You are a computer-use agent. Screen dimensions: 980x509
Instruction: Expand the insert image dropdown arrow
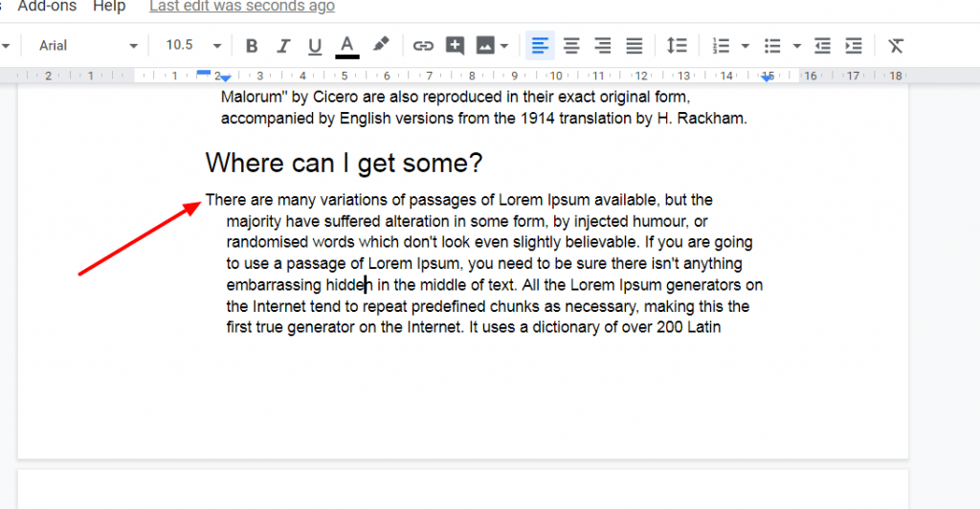point(504,46)
